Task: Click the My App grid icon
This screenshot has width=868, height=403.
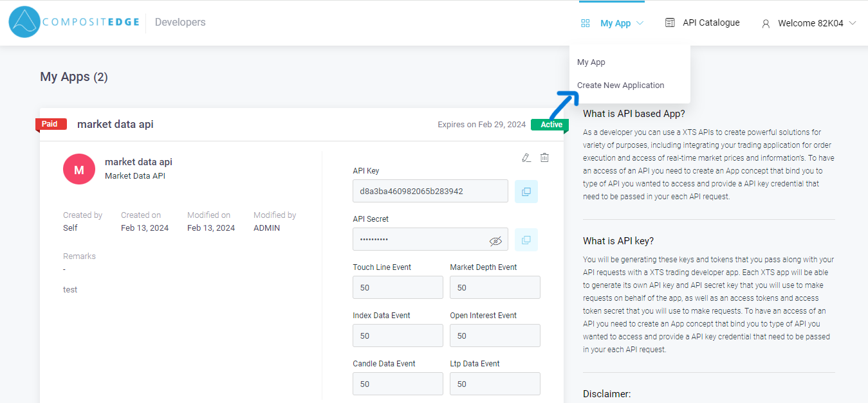Action: [x=586, y=23]
